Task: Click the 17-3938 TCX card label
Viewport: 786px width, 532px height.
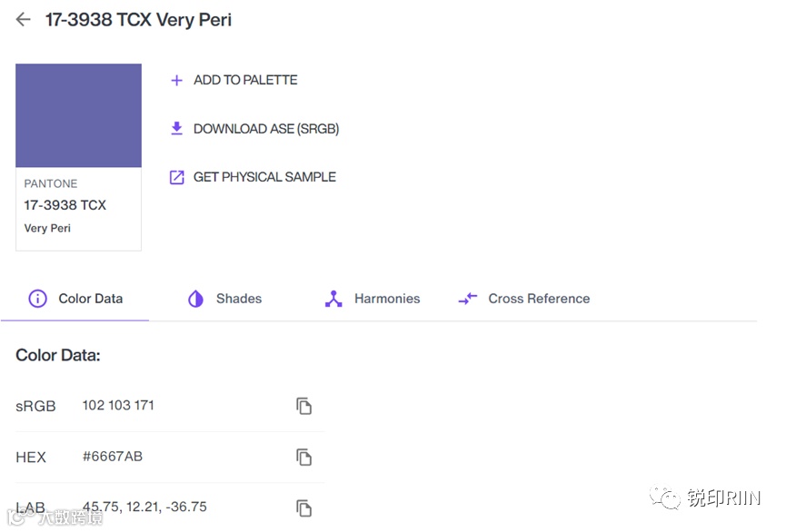Action: point(65,205)
